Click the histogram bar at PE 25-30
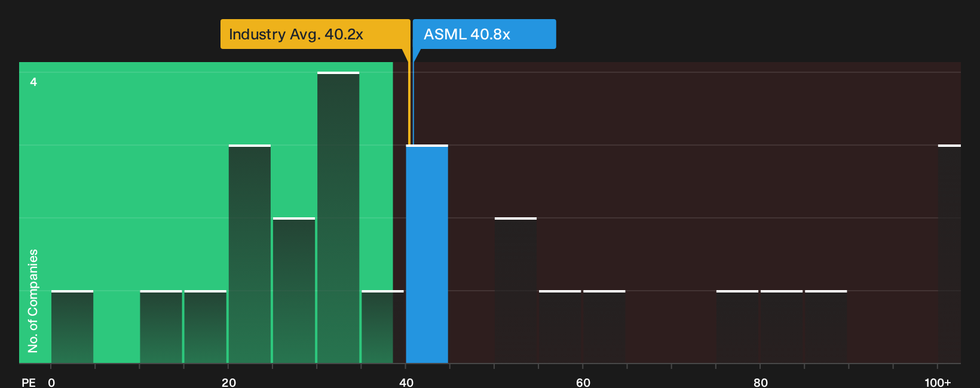 click(294, 290)
